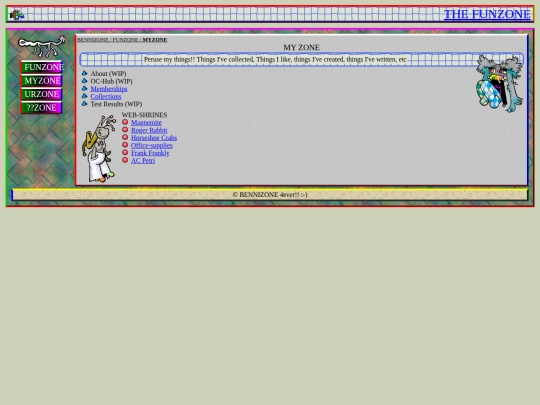Click the red bullet beside Frank Frankly
This screenshot has height=405, width=540.
pyautogui.click(x=125, y=152)
